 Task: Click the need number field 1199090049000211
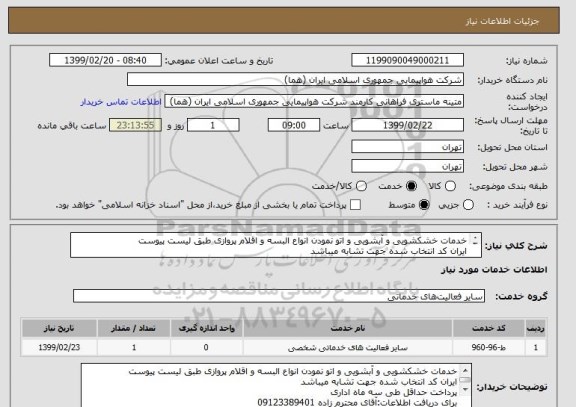(407, 60)
